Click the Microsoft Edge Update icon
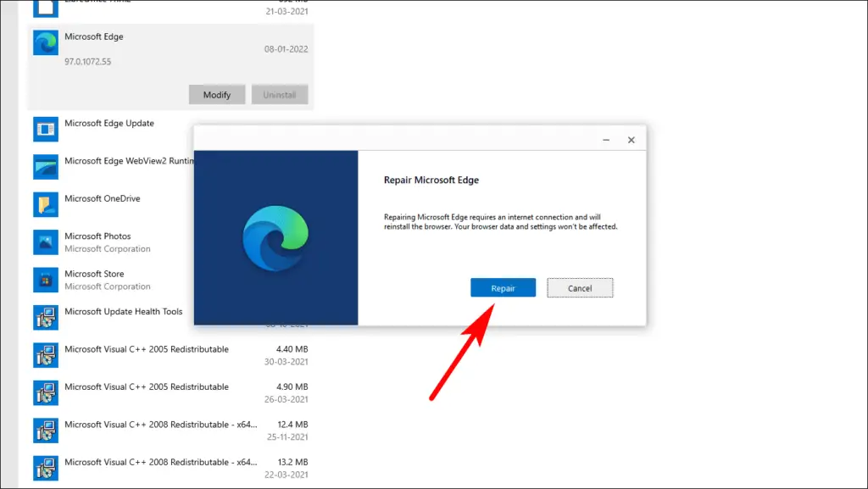 [46, 129]
